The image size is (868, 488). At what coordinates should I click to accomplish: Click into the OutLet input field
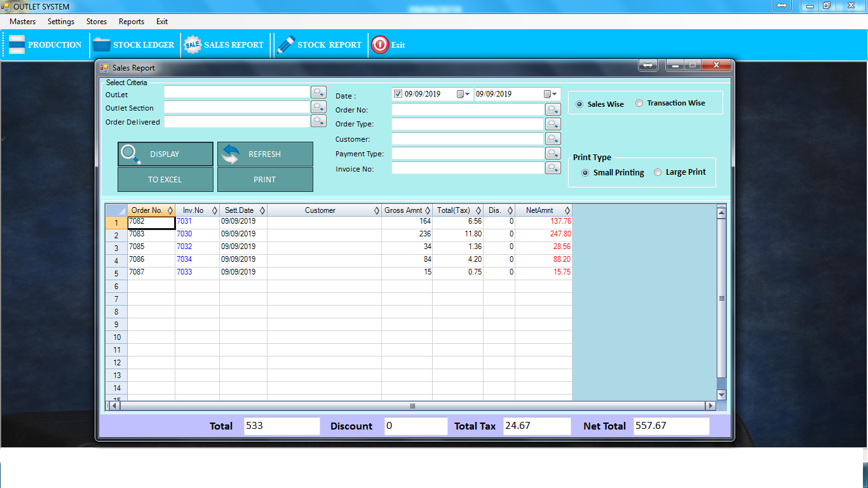(x=237, y=92)
